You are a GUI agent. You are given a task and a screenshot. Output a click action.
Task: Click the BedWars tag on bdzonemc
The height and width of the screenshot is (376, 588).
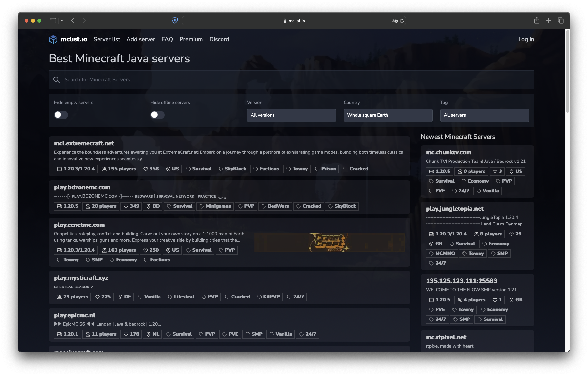tap(275, 206)
